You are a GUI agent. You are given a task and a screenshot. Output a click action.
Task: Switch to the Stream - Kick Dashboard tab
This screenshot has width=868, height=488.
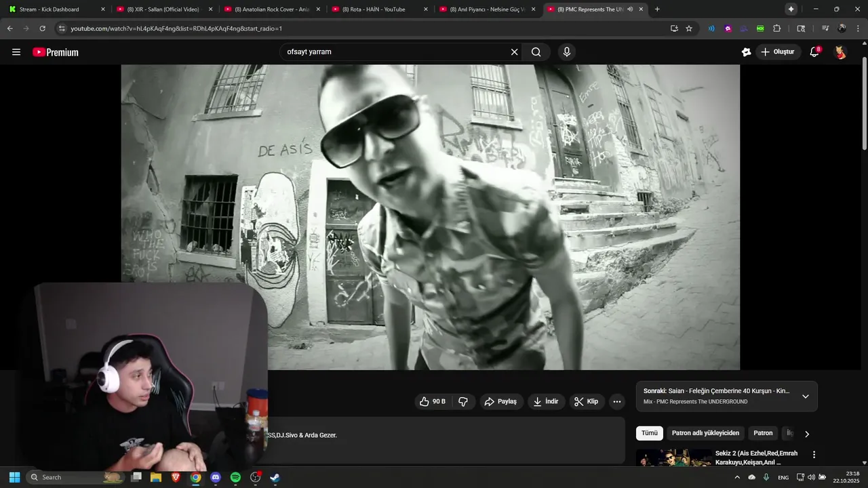(49, 9)
